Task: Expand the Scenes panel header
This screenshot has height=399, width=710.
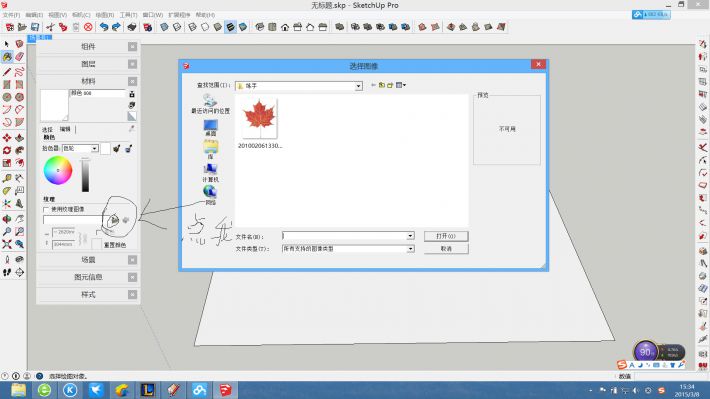Action: [x=88, y=260]
